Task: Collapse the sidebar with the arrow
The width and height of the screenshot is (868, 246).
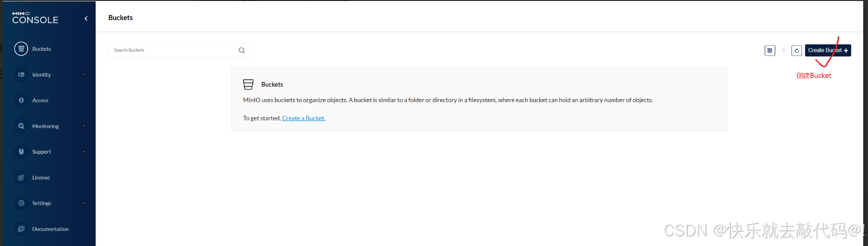Action: click(86, 19)
